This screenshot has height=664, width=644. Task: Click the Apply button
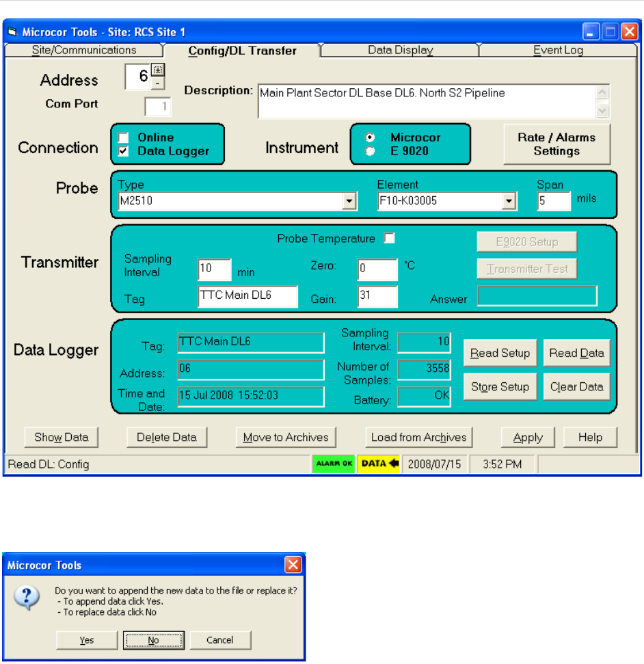pyautogui.click(x=528, y=437)
